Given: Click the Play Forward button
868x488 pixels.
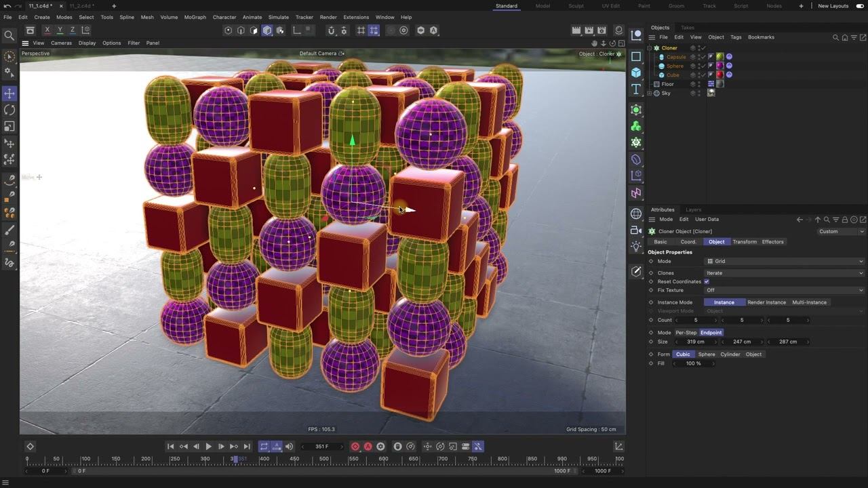Looking at the screenshot, I should pyautogui.click(x=208, y=446).
